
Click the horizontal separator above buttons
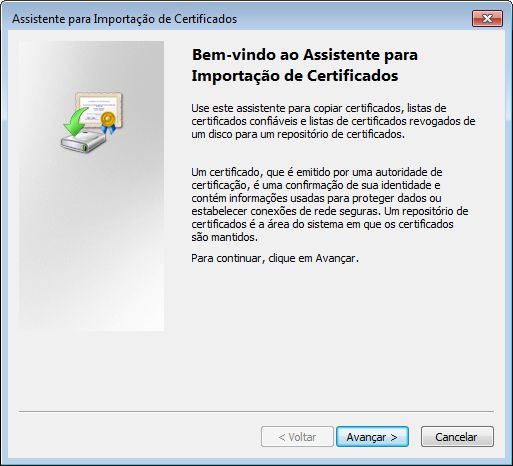point(256,411)
